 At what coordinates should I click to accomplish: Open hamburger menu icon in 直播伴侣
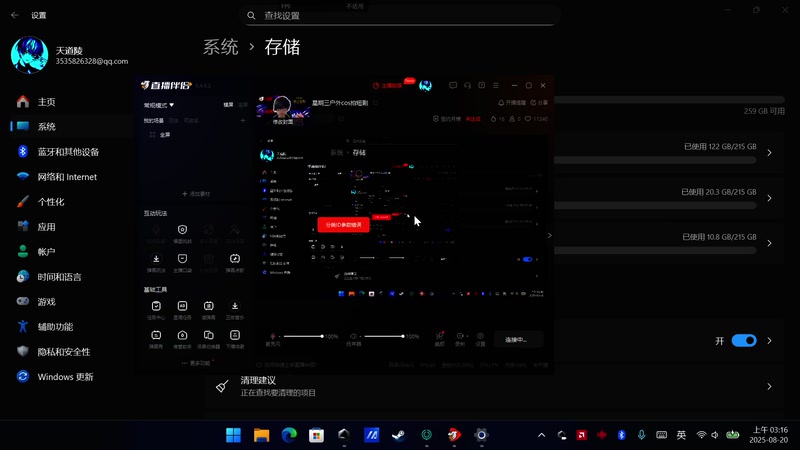coord(495,85)
